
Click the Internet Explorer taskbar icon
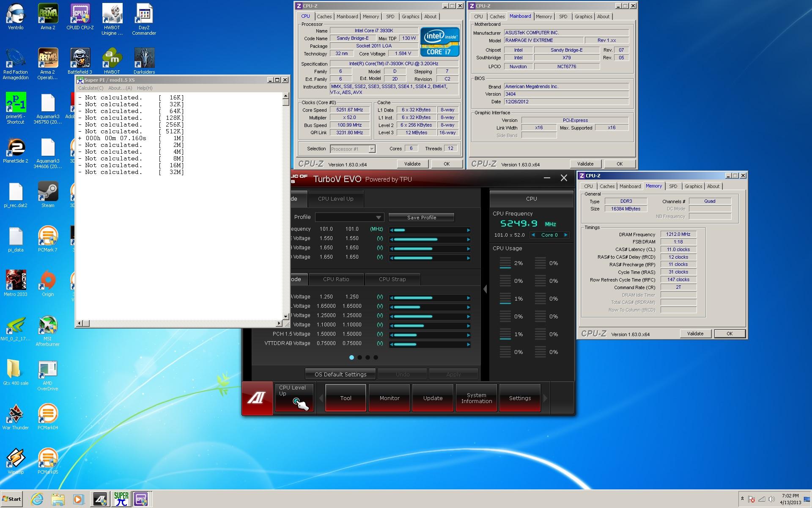(x=37, y=499)
